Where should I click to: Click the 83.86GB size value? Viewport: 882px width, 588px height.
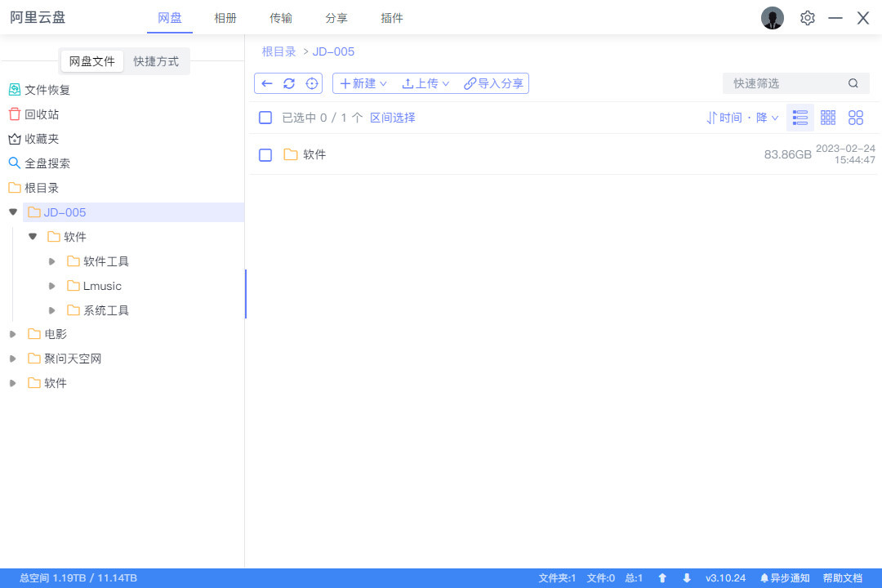[x=787, y=154]
